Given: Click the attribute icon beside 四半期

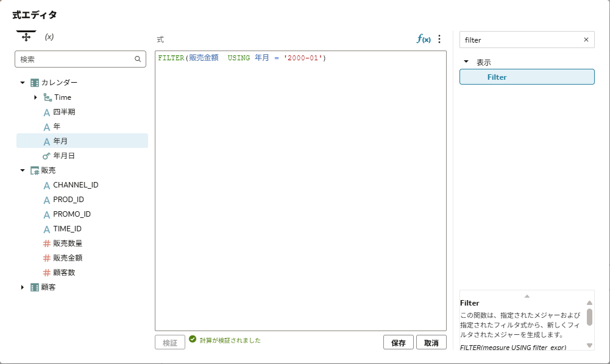Looking at the screenshot, I should [47, 112].
